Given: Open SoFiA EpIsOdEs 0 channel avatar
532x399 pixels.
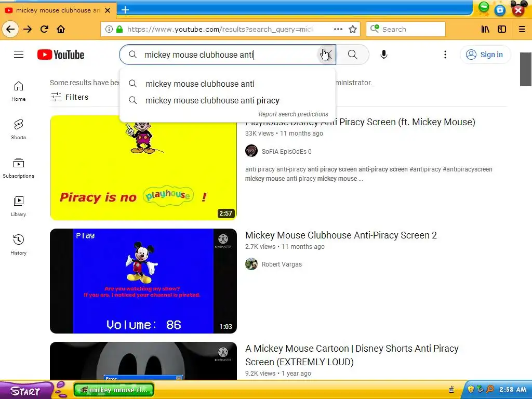Looking at the screenshot, I should pos(251,151).
